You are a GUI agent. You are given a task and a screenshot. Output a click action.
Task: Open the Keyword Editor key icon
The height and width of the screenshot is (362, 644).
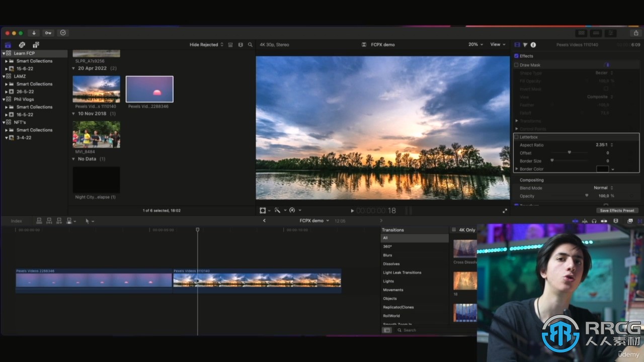[48, 33]
